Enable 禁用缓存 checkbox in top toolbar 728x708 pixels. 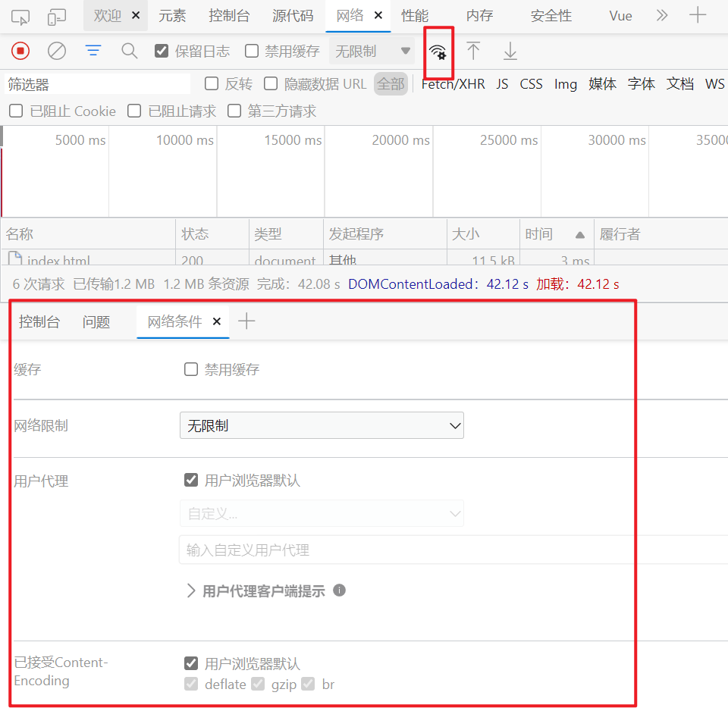point(252,51)
